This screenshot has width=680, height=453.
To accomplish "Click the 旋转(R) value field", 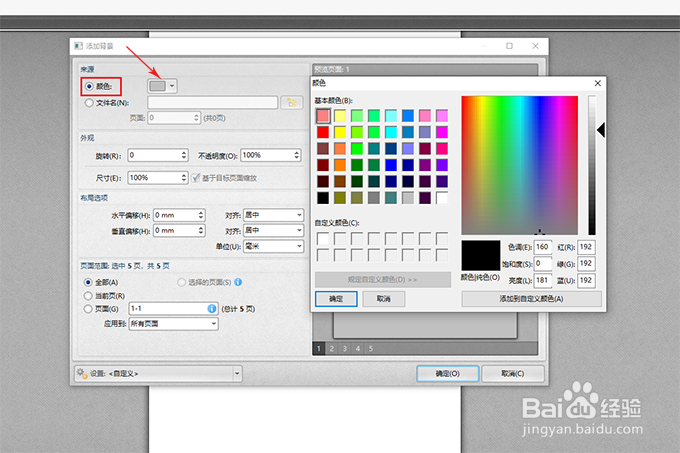I will click(154, 155).
